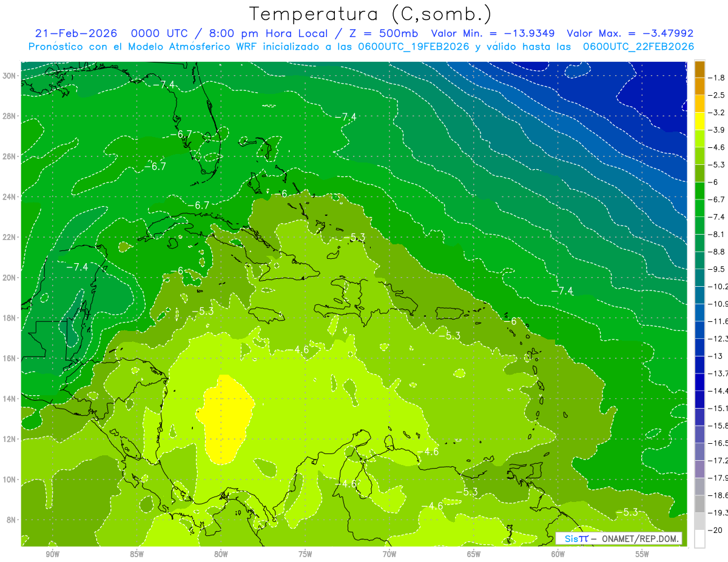The image size is (728, 562).
Task: Click the "-13" colorbar label
Action: 716,356
